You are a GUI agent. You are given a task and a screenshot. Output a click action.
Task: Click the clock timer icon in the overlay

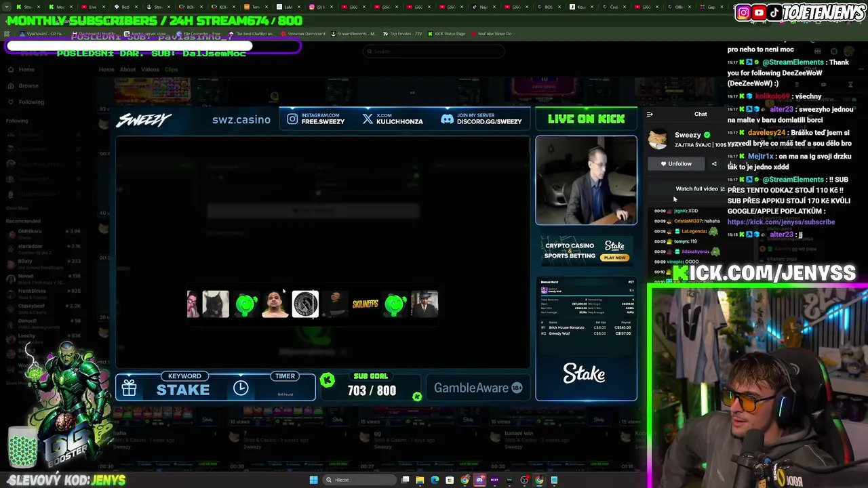(241, 388)
